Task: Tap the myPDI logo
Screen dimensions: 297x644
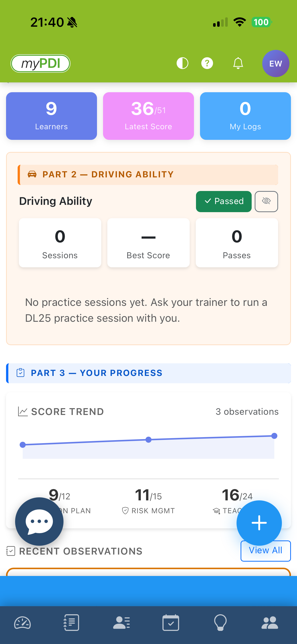Action: pos(40,63)
